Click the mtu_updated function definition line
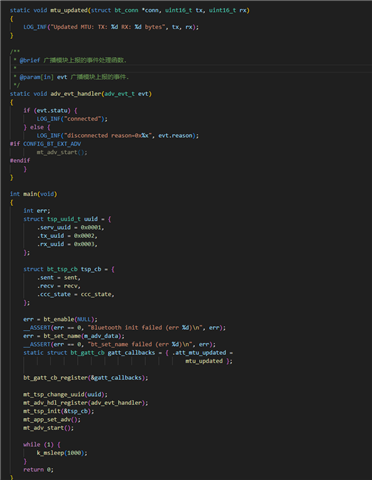Screen dimensions: 372x480 (x=130, y=10)
